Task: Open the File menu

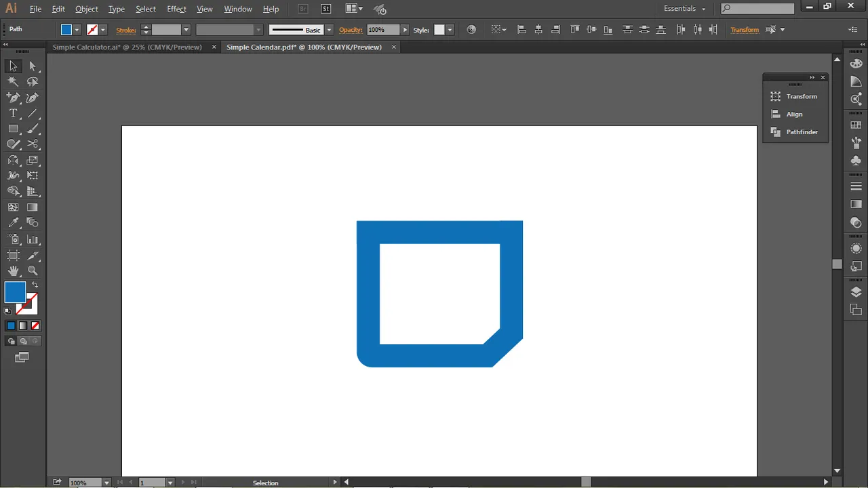Action: [35, 9]
